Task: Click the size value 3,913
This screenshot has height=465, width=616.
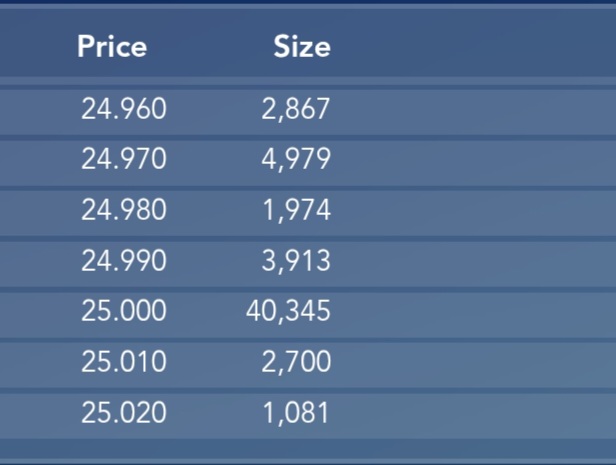Action: (296, 261)
